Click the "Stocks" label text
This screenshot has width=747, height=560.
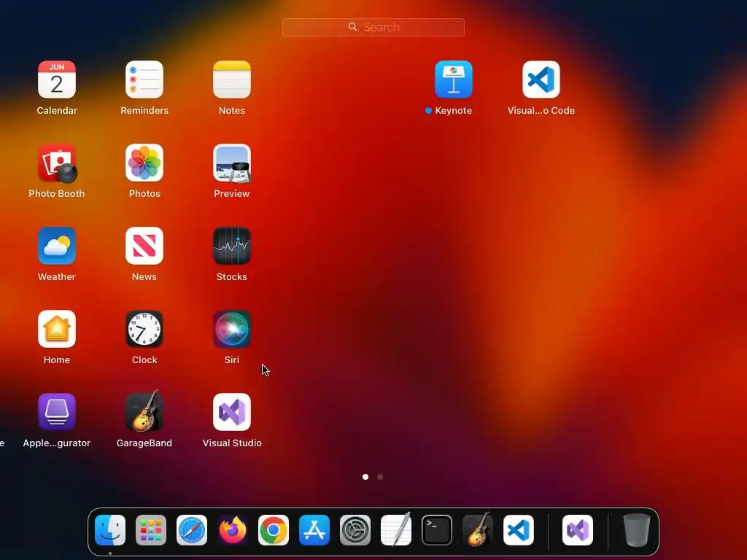click(x=232, y=276)
